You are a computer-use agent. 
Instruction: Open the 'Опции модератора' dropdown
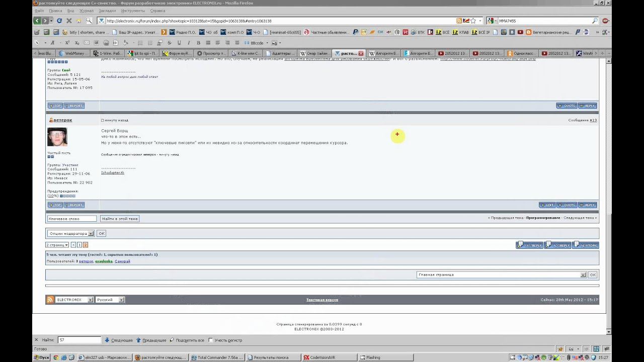(70, 233)
